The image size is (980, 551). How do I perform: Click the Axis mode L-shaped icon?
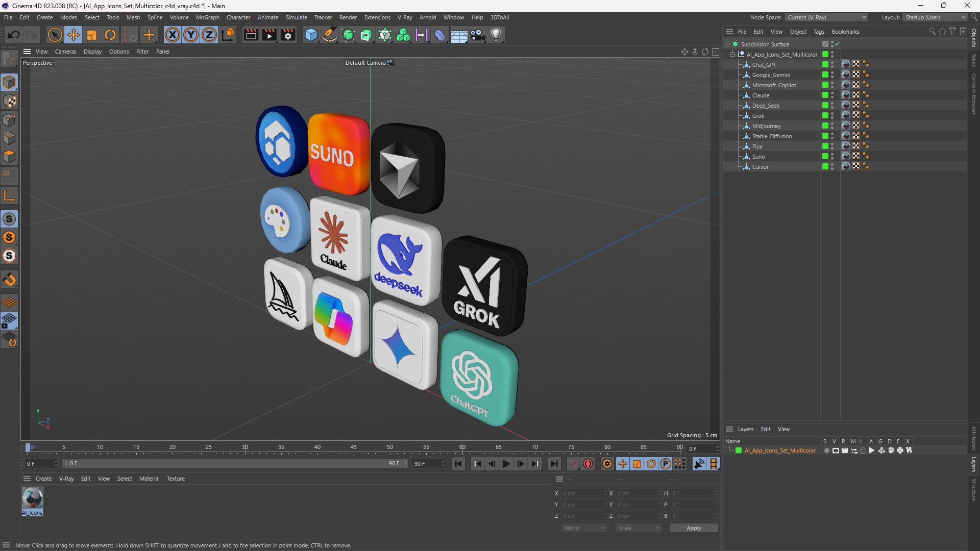[x=9, y=195]
